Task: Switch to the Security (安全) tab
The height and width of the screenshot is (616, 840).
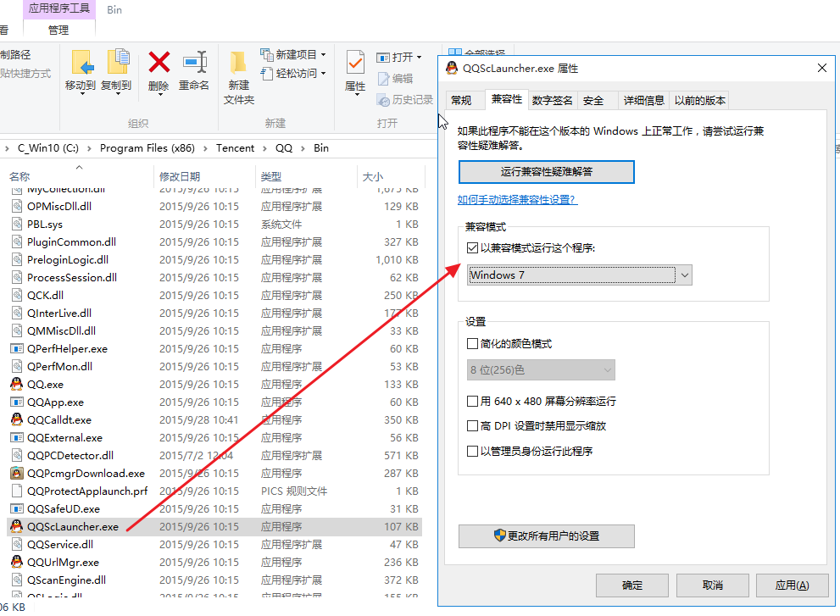Action: tap(593, 100)
